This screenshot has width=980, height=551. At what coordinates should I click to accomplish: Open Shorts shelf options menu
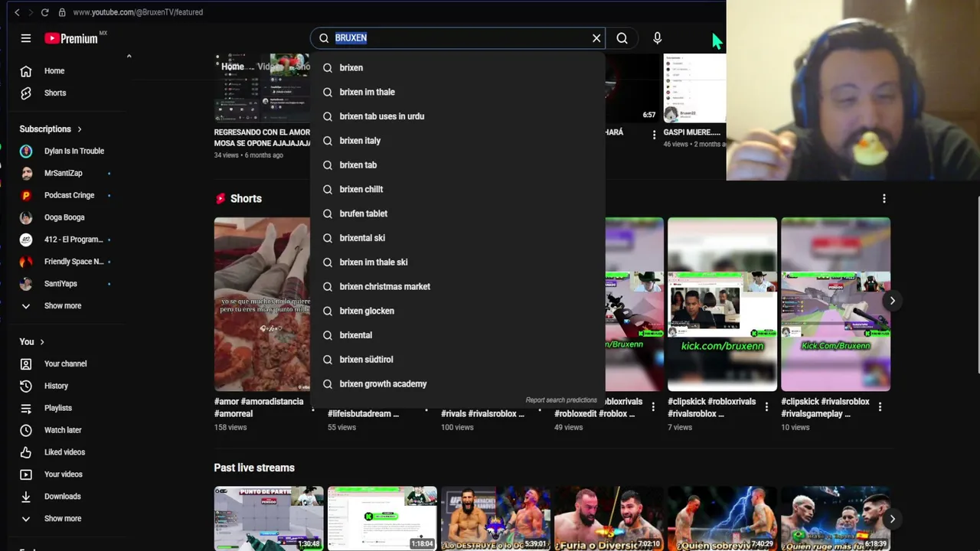tap(884, 199)
